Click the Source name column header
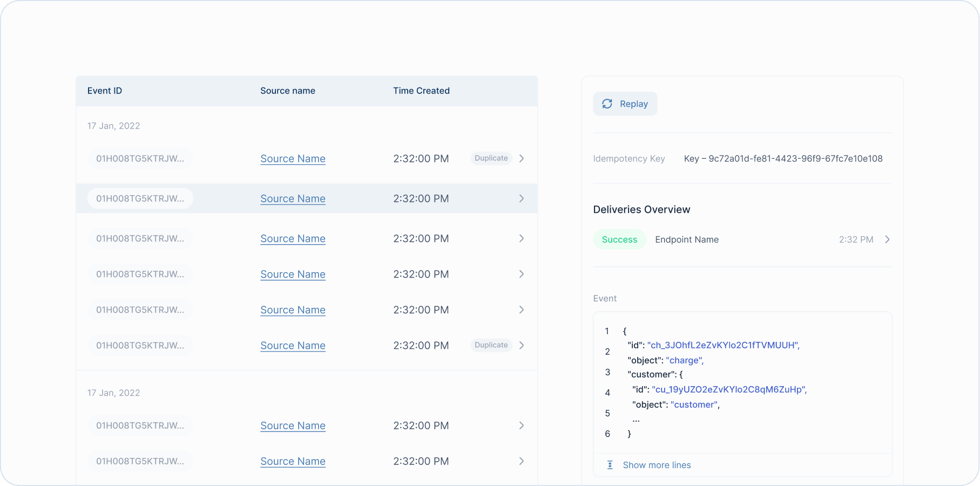This screenshot has height=486, width=980. pos(288,91)
